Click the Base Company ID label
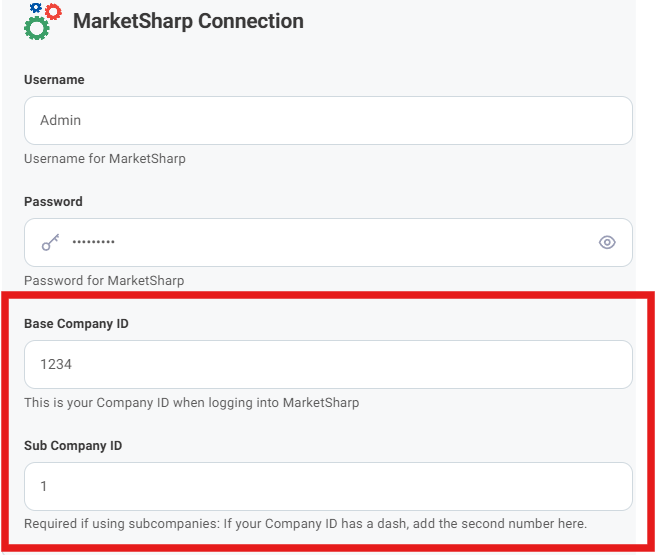655x555 pixels. [76, 324]
